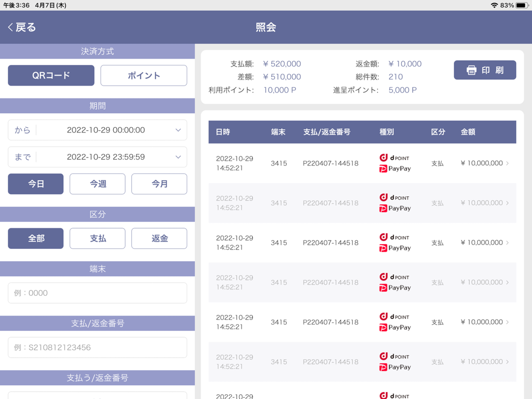
Task: Click the 金額 column header
Action: tap(468, 132)
